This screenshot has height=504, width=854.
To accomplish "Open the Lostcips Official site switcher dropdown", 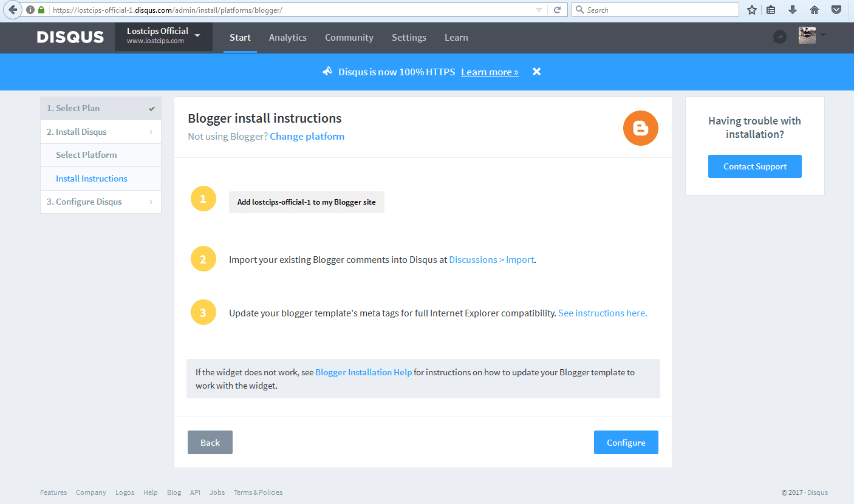I will coord(163,36).
